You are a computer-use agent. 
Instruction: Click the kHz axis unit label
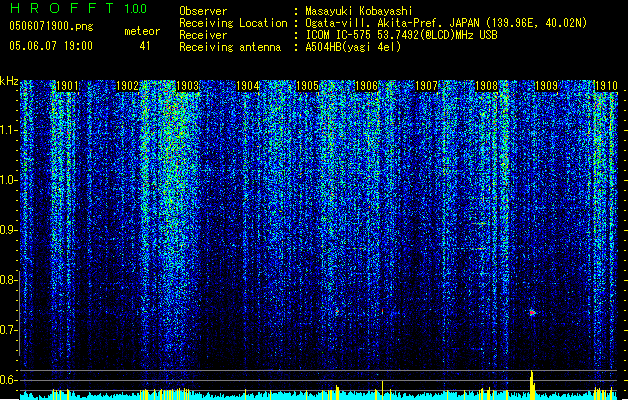click(x=9, y=81)
